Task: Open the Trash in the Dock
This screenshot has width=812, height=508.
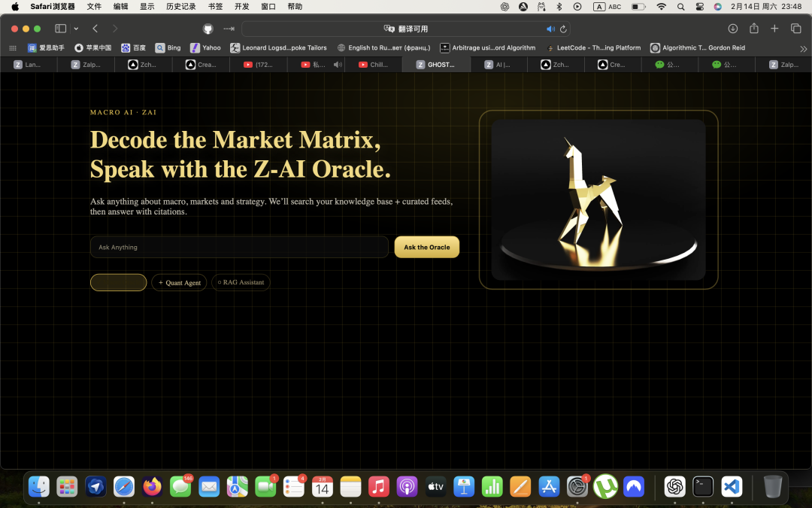Action: pyautogui.click(x=773, y=487)
